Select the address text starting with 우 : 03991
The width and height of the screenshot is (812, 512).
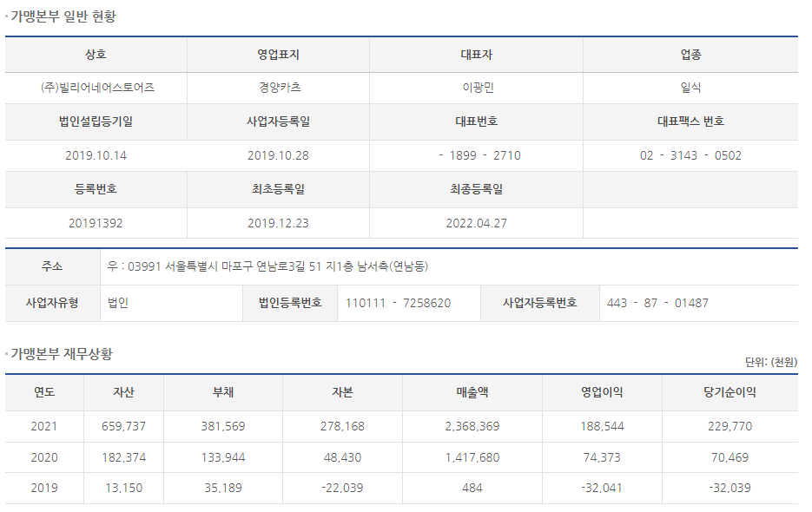pos(267,266)
